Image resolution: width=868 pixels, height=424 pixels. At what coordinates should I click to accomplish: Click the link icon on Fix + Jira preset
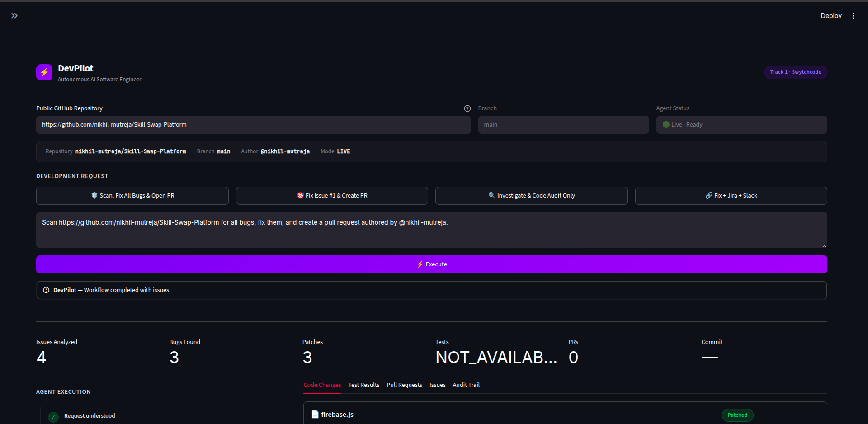tap(709, 196)
